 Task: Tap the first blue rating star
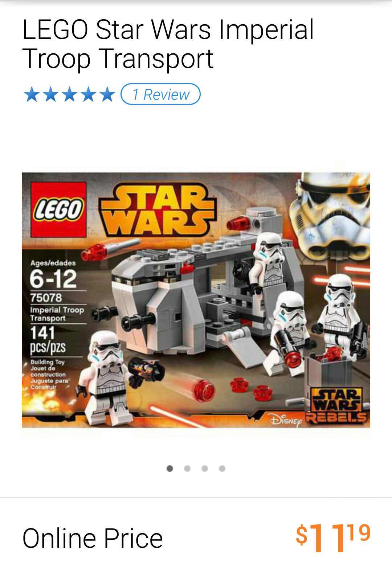(x=32, y=94)
